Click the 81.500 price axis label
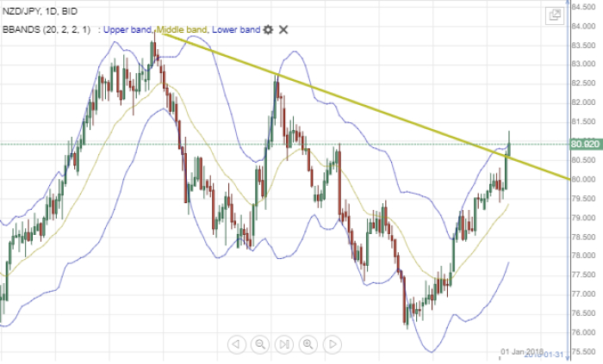This screenshot has width=603, height=364. pyautogui.click(x=583, y=121)
